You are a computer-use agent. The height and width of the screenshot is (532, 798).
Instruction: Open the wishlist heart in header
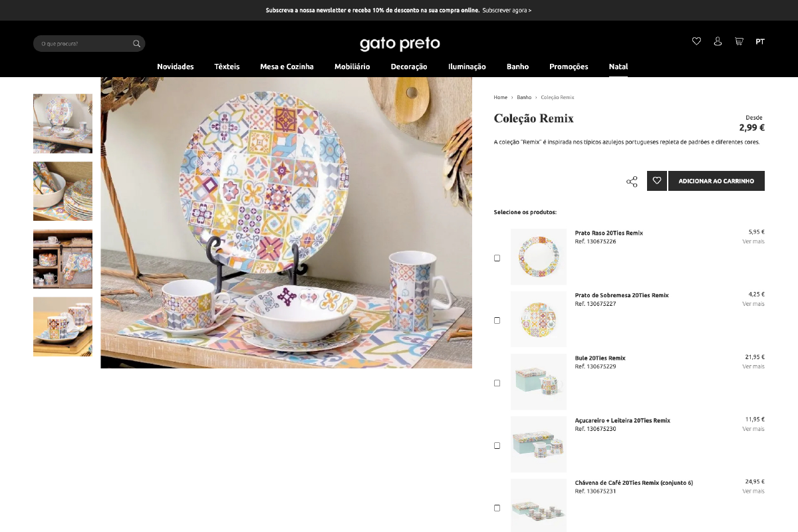click(x=696, y=41)
